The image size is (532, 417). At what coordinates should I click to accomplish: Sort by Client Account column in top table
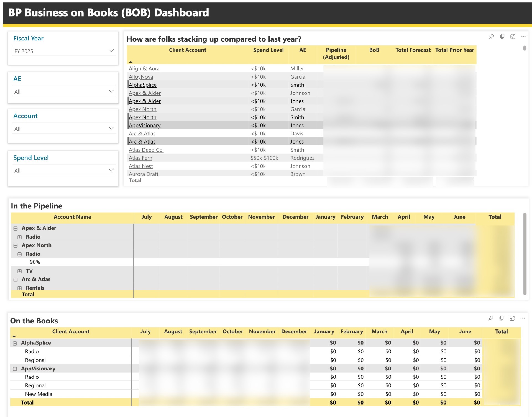[x=188, y=50]
